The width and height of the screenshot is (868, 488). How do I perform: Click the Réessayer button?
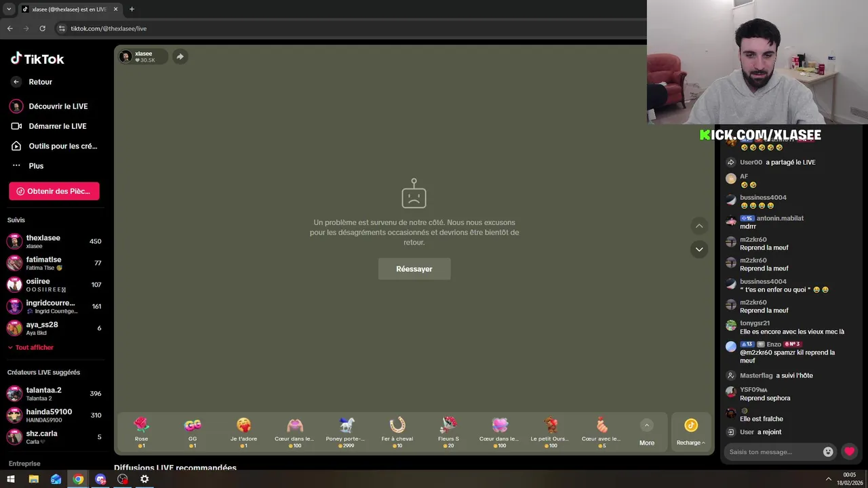click(414, 269)
